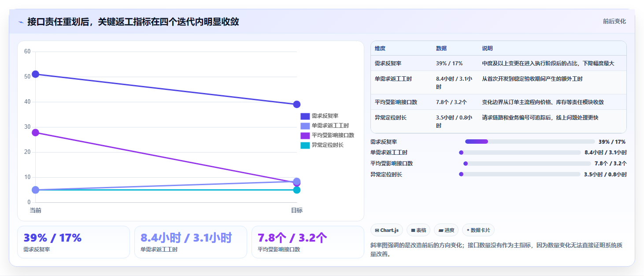Click the 平均受影响接口数 progress bar
The width and height of the screenshot is (644, 276).
coord(527,163)
